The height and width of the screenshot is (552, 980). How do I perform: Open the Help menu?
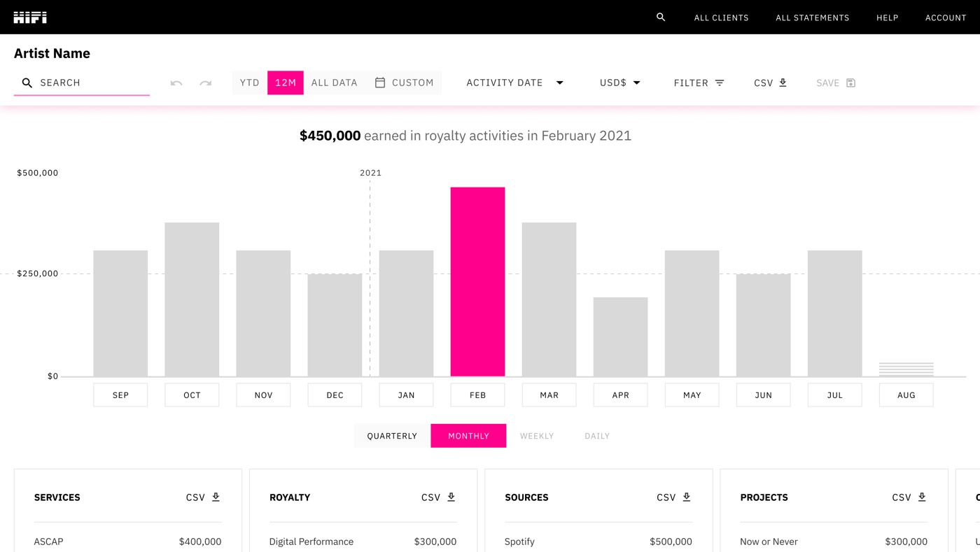(887, 17)
